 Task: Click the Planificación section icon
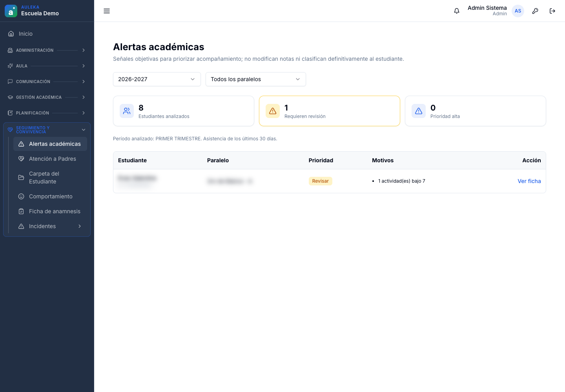point(10,113)
